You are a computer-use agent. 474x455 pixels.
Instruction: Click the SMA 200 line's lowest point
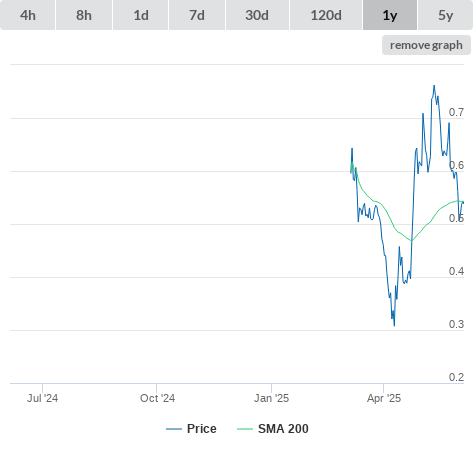411,240
